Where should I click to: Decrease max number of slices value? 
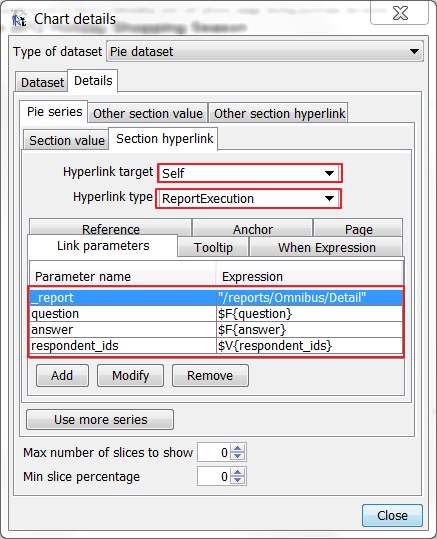pos(238,456)
